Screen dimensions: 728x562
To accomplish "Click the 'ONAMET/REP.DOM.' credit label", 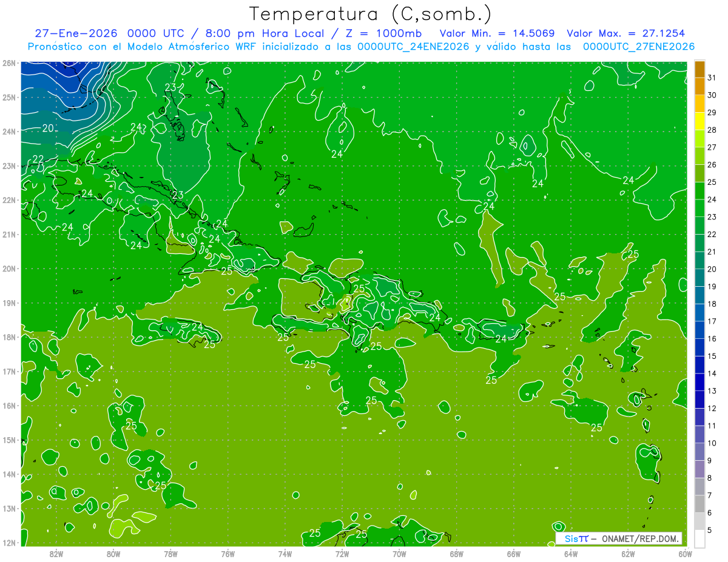I will [639, 538].
